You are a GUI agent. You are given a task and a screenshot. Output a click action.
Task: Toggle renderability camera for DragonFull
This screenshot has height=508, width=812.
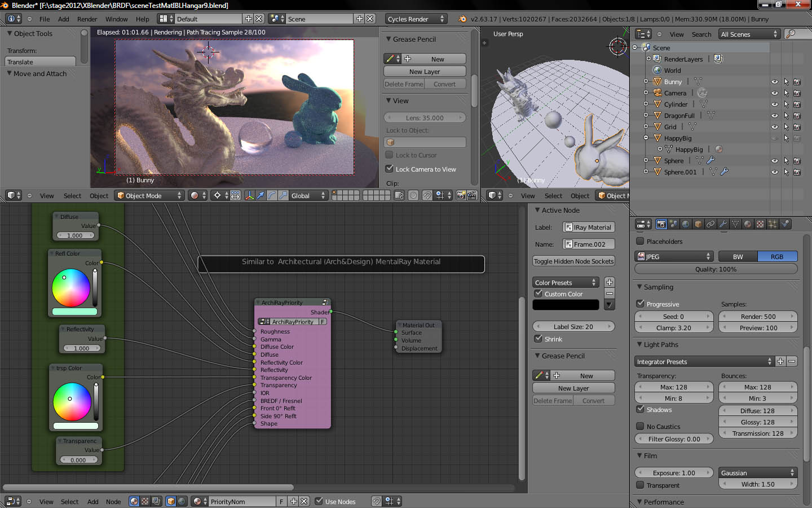(x=797, y=116)
